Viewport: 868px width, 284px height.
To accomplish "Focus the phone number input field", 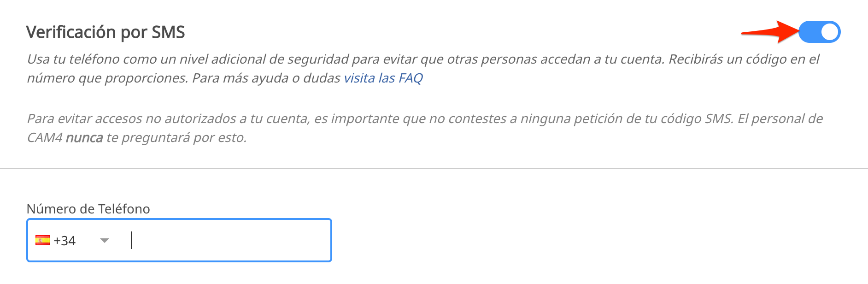I will [179, 240].
